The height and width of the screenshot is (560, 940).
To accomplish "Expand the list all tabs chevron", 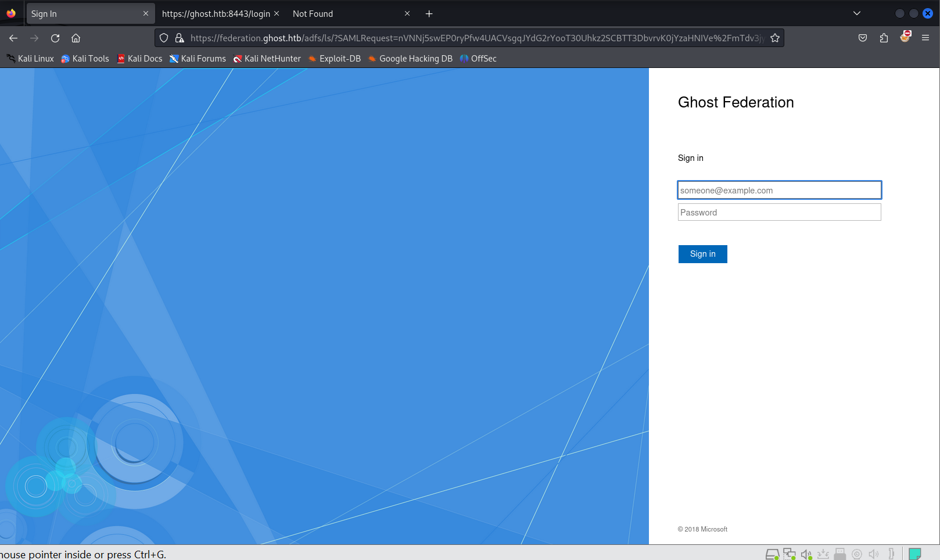I will coord(857,13).
